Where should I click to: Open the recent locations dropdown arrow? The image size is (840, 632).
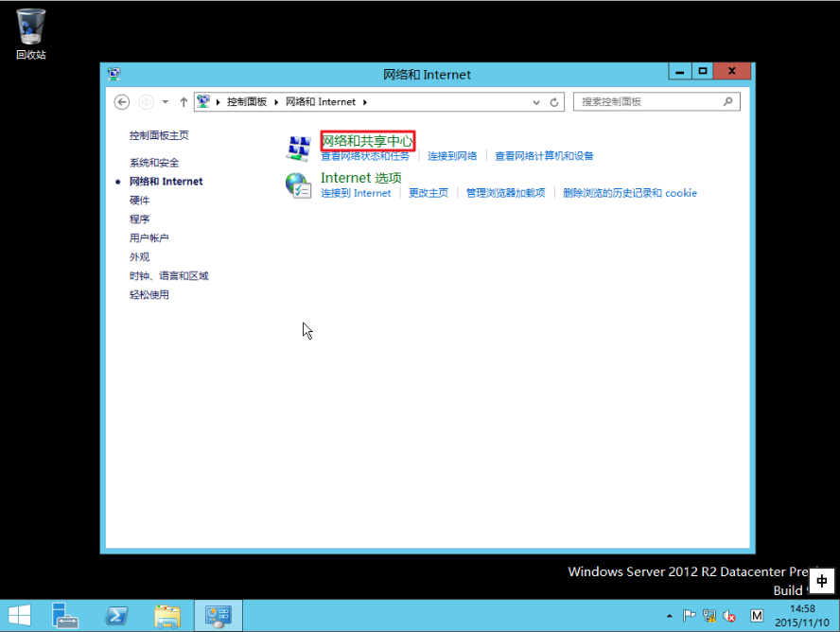click(x=166, y=102)
